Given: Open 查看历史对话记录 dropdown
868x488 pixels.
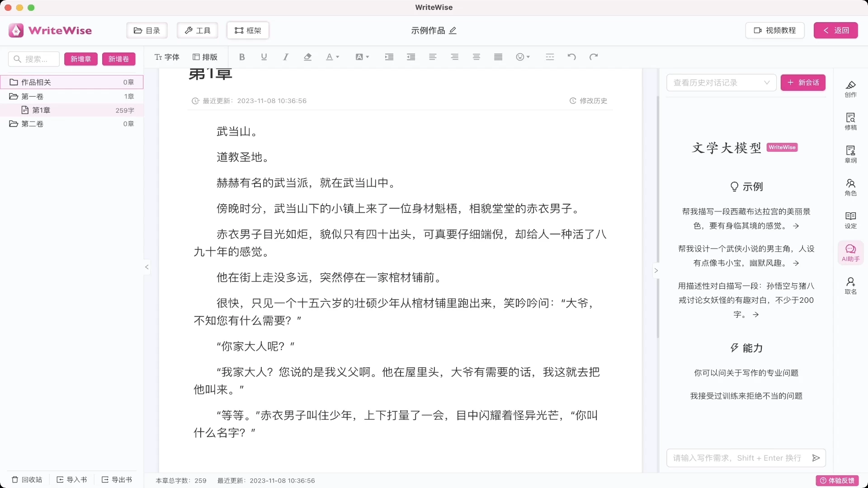Looking at the screenshot, I should pyautogui.click(x=721, y=83).
